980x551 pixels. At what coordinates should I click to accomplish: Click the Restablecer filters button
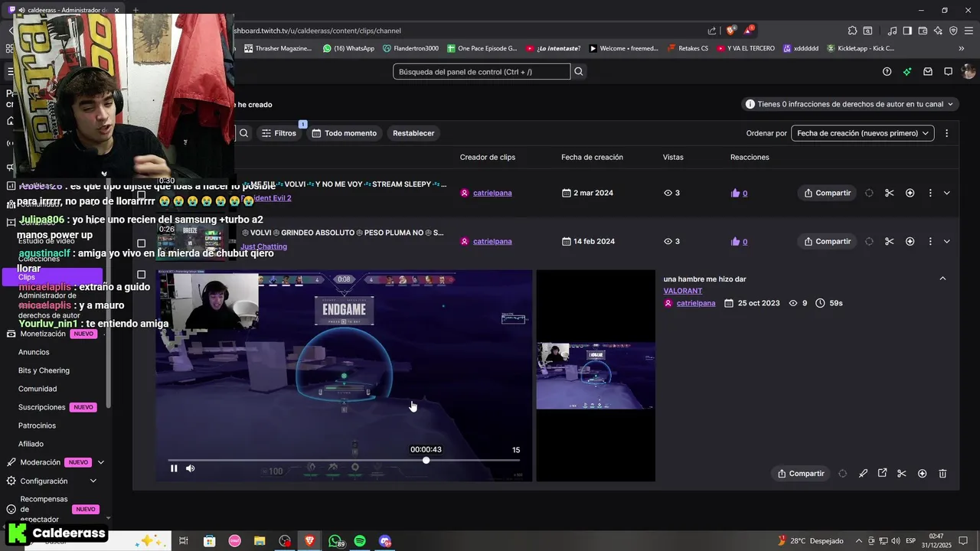click(x=413, y=133)
